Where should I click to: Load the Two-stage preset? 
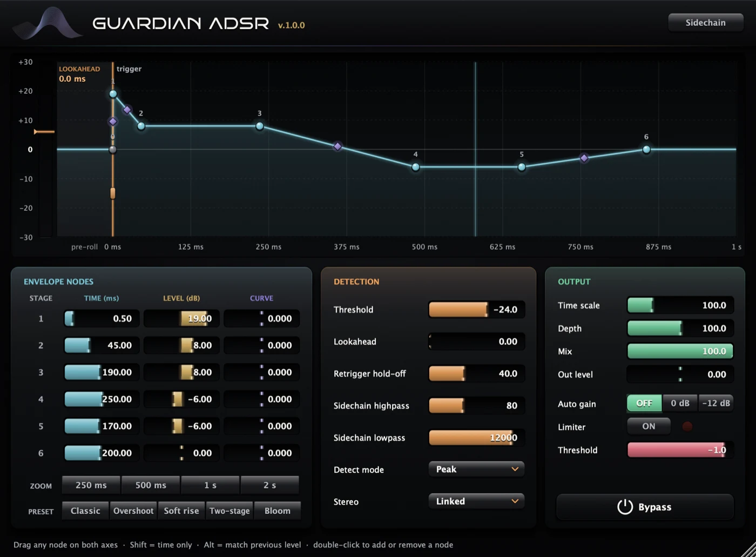230,511
